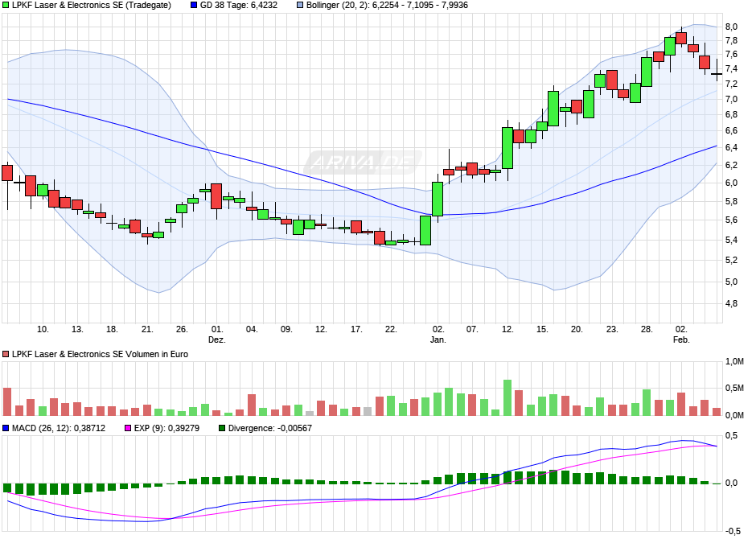Click the magenta EXP (9) legend swatch
The image size is (756, 539).
point(128,428)
